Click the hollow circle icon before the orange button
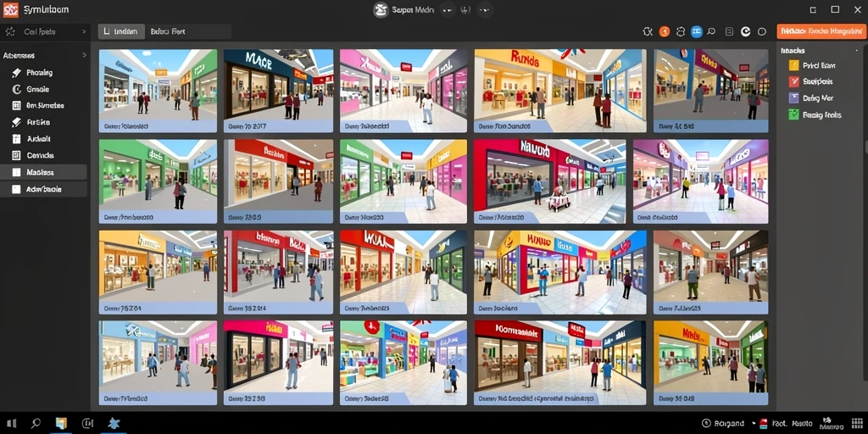Viewport: 868px width, 434px height. [762, 32]
